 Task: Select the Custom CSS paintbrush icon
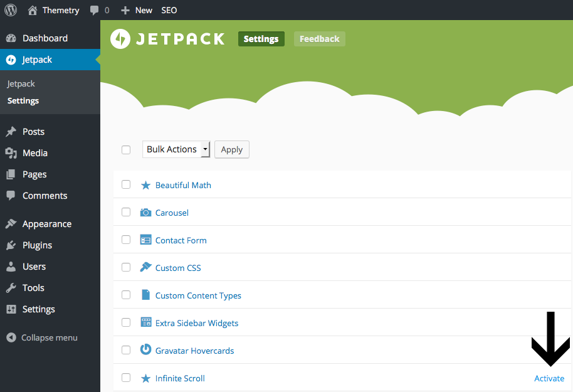click(145, 267)
